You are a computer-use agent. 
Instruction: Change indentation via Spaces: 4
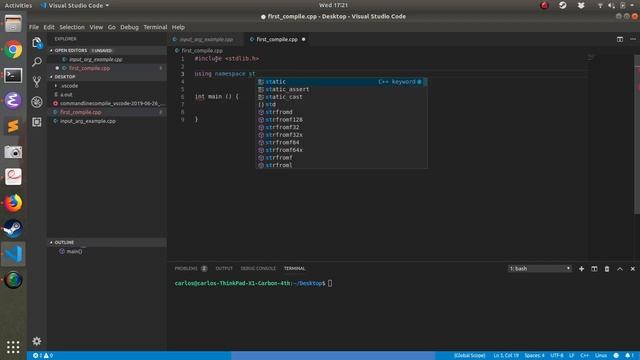click(x=534, y=356)
